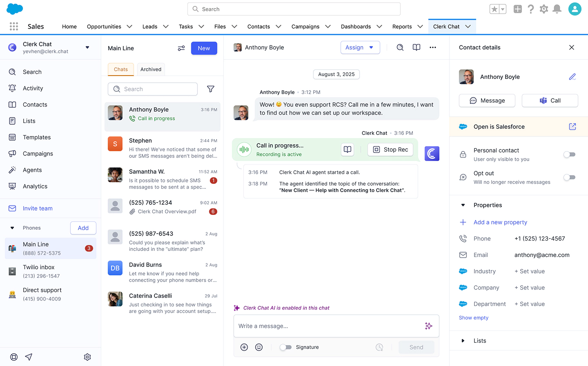Open the more options ellipsis in chat

[433, 47]
